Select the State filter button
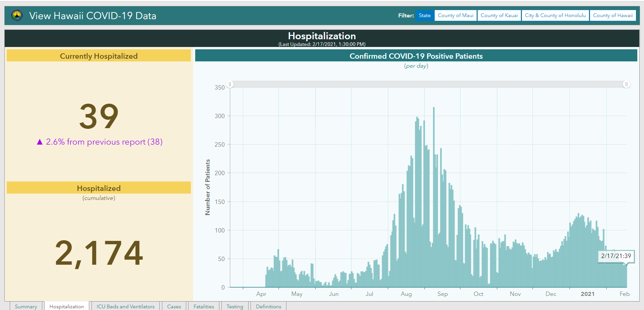 [425, 15]
